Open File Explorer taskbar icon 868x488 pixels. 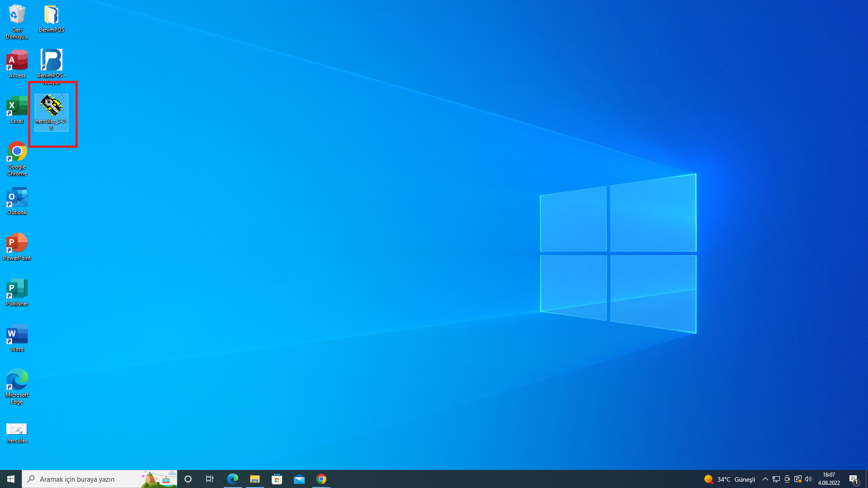pyautogui.click(x=255, y=479)
